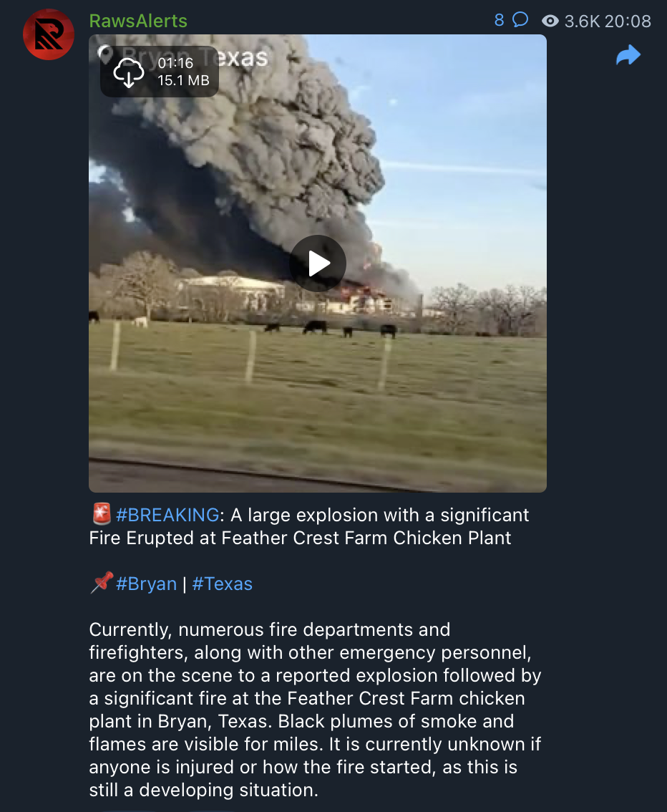The height and width of the screenshot is (812, 667).
Task: Download the video via the cloud icon
Action: click(128, 72)
